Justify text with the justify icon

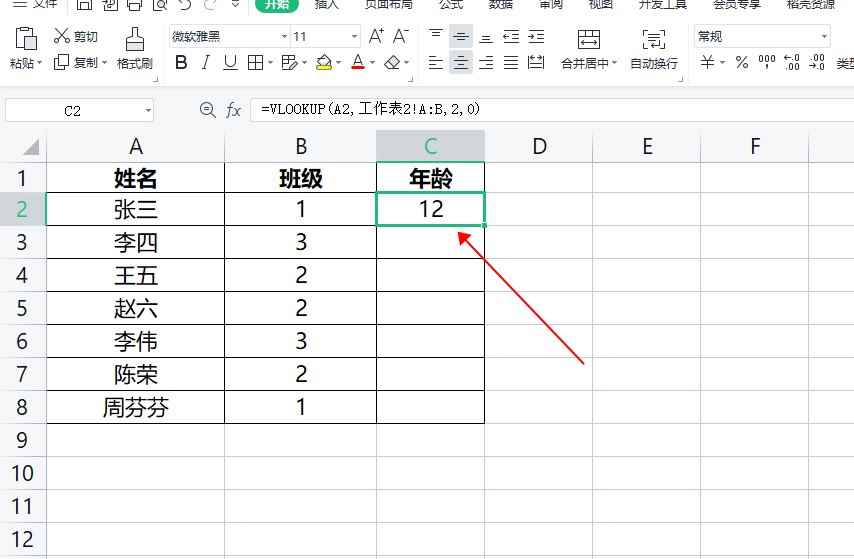click(x=511, y=63)
